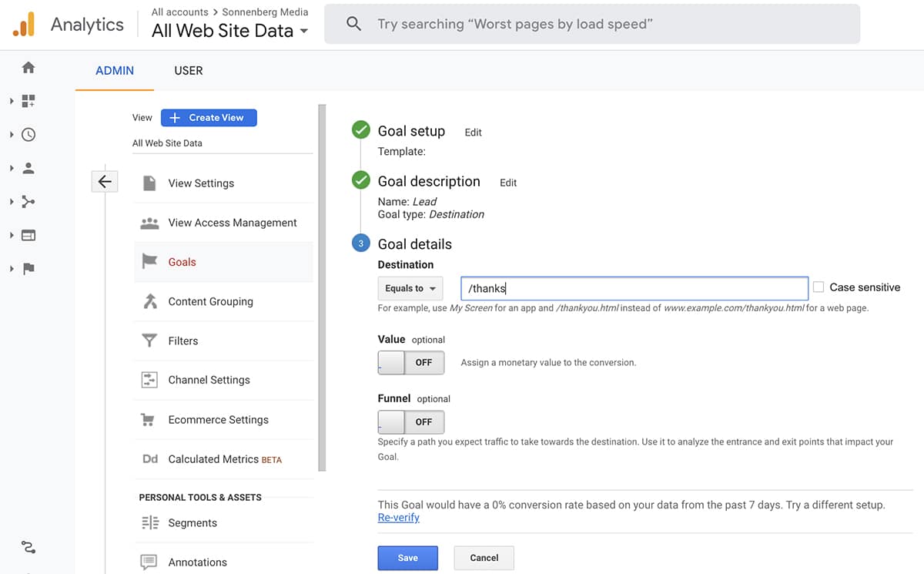Open Channel Settings
924x574 pixels.
point(209,380)
